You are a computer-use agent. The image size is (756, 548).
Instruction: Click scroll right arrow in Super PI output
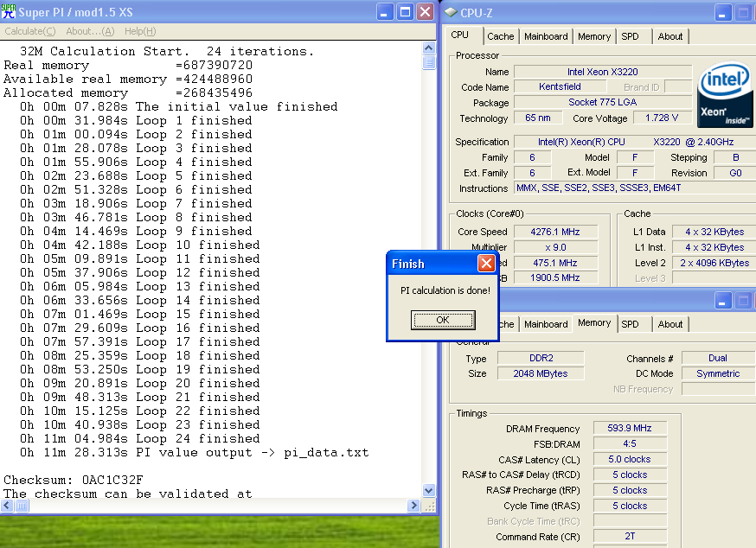[413, 506]
